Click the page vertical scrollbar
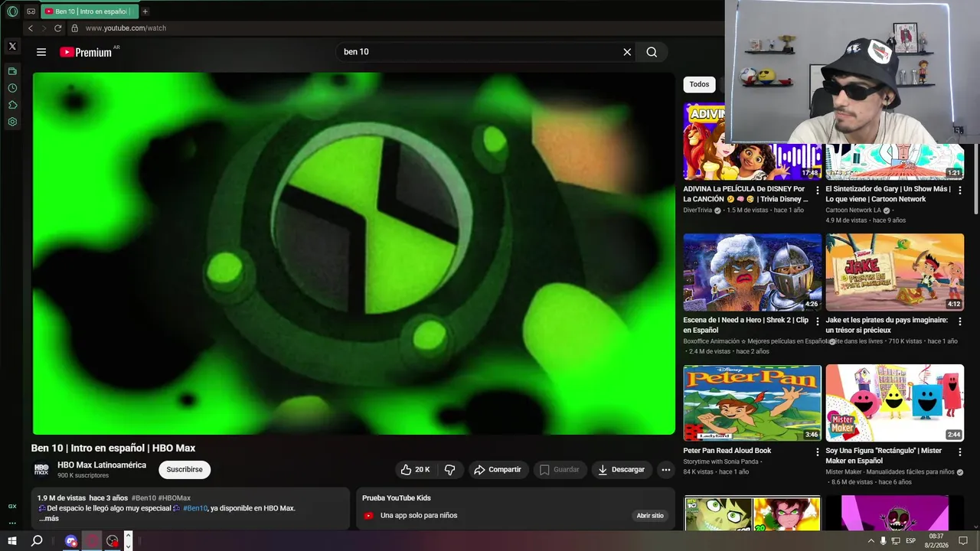 [x=976, y=179]
